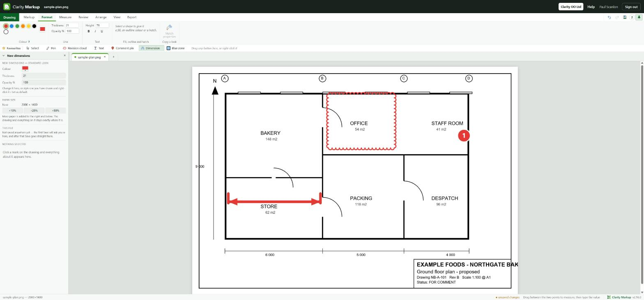Click the Drawing button

click(9, 17)
